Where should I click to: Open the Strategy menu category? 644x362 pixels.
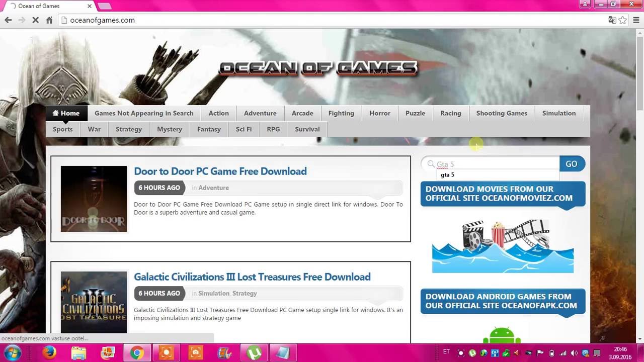click(129, 129)
